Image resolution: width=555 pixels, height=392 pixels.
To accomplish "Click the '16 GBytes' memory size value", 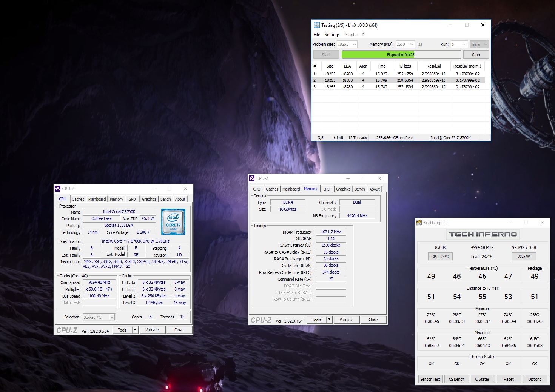I will [288, 209].
